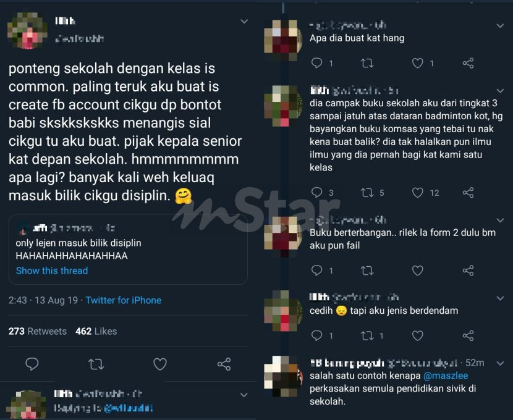This screenshot has width=513, height=420.
Task: Open the quoted 'only lejen masuk bilik disiplin' tweet
Action: pos(128,249)
